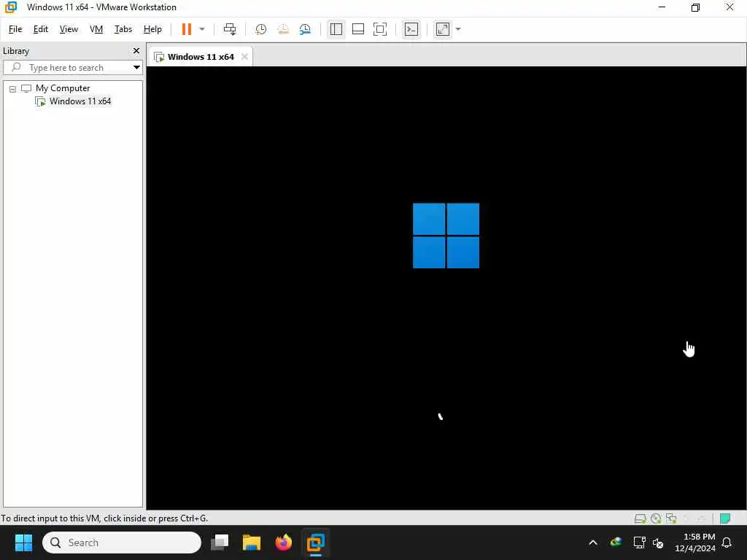Click Send Ctrl+Alt+Del to VM icon
The image size is (747, 560).
[x=230, y=29]
